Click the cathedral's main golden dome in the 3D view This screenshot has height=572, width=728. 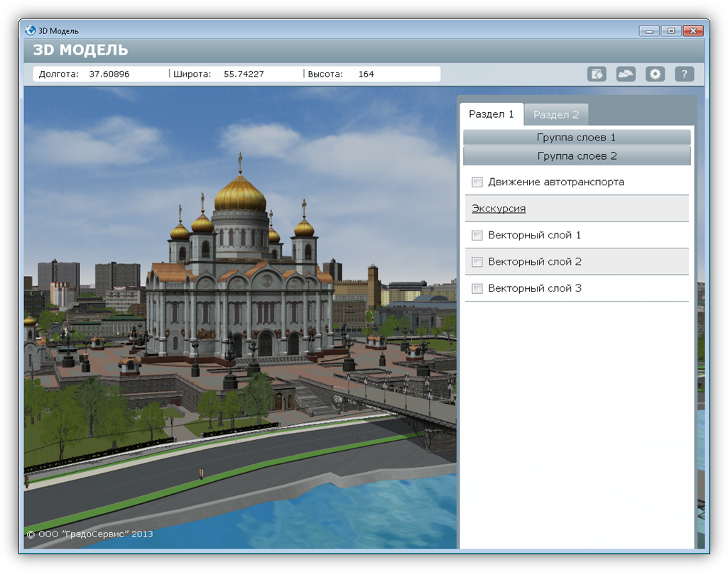point(239,192)
